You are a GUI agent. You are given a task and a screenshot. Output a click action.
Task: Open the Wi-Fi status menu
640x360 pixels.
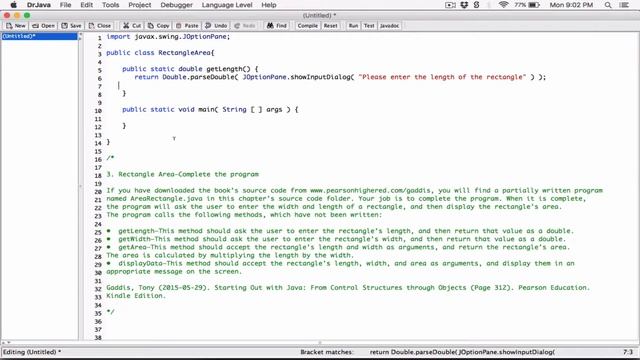click(x=503, y=5)
